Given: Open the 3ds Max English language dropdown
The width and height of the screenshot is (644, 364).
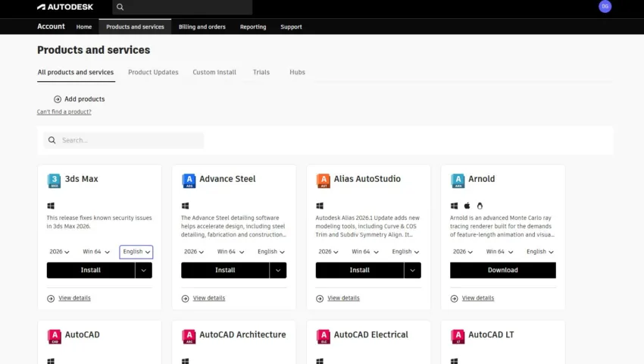Looking at the screenshot, I should [x=136, y=252].
